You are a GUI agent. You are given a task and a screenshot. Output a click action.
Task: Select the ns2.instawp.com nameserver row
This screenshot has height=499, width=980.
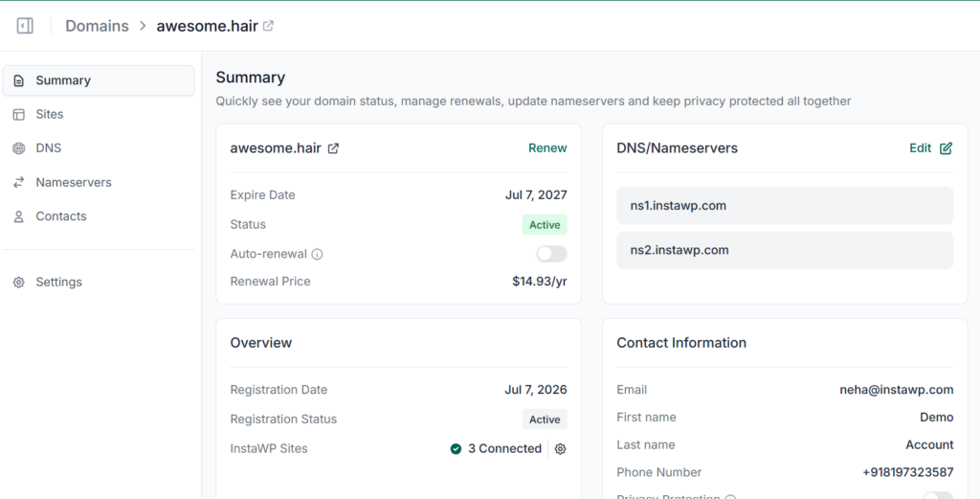785,250
